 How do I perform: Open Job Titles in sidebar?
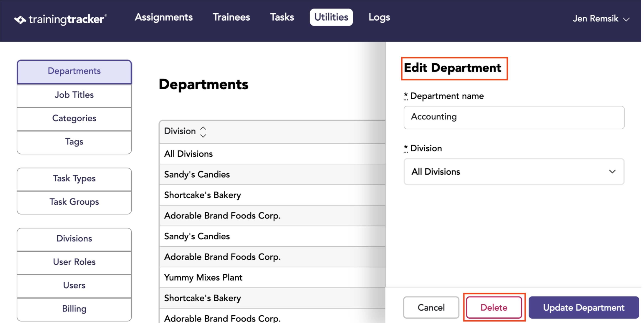[74, 95]
